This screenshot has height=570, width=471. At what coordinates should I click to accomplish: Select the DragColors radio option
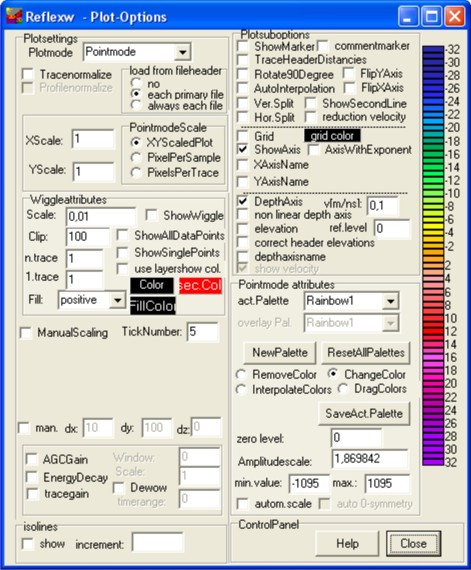[343, 389]
